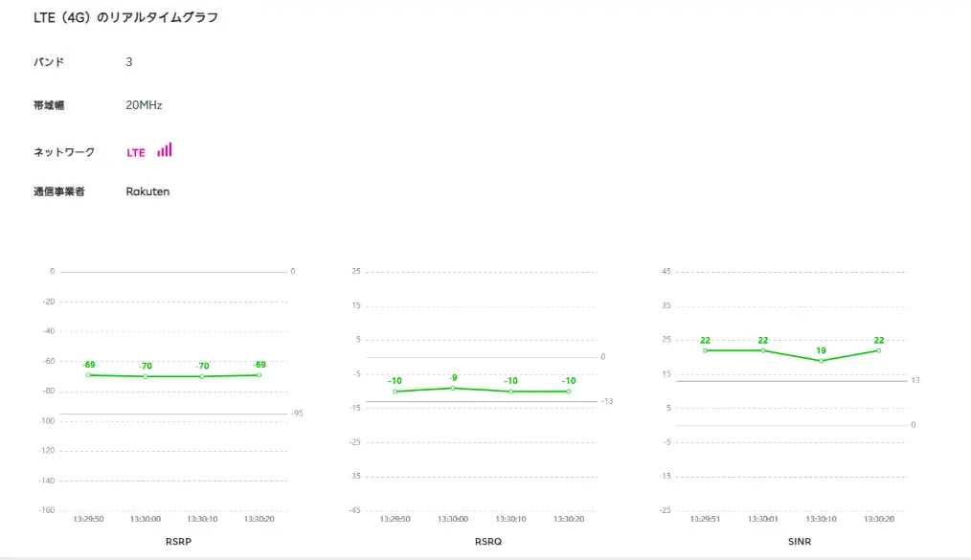The width and height of the screenshot is (971, 560).
Task: Click the pink LTE network label
Action: pos(136,152)
